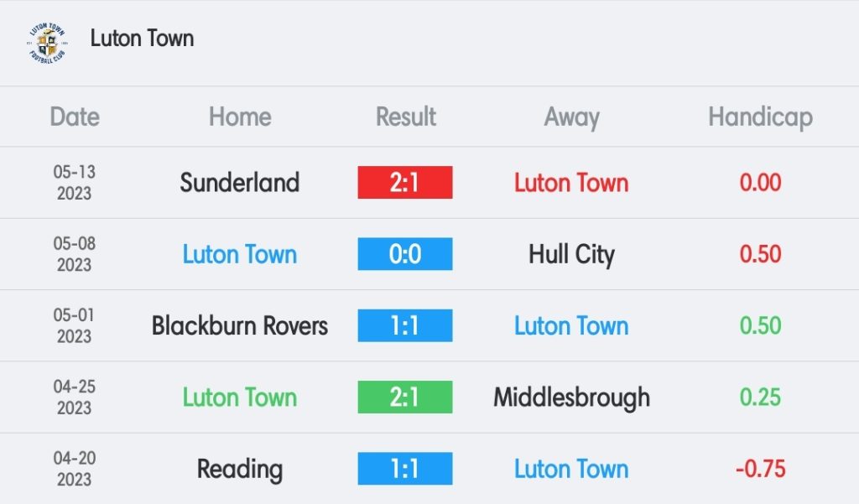The image size is (859, 504).
Task: Click Reading home team name
Action: 239,470
